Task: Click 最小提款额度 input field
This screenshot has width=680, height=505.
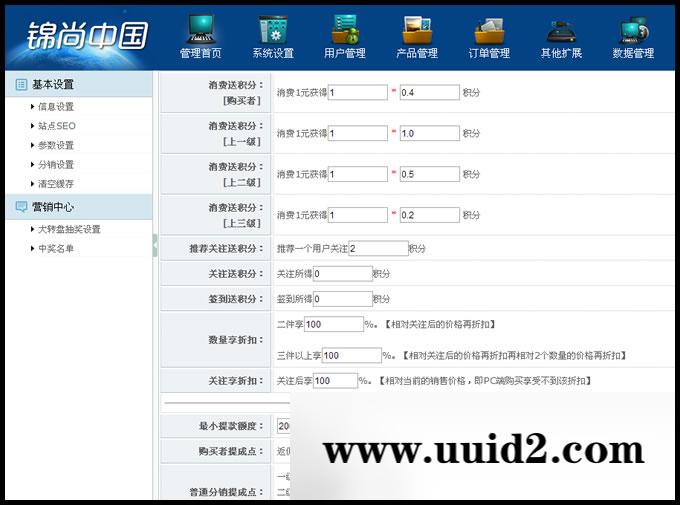Action: tap(284, 426)
